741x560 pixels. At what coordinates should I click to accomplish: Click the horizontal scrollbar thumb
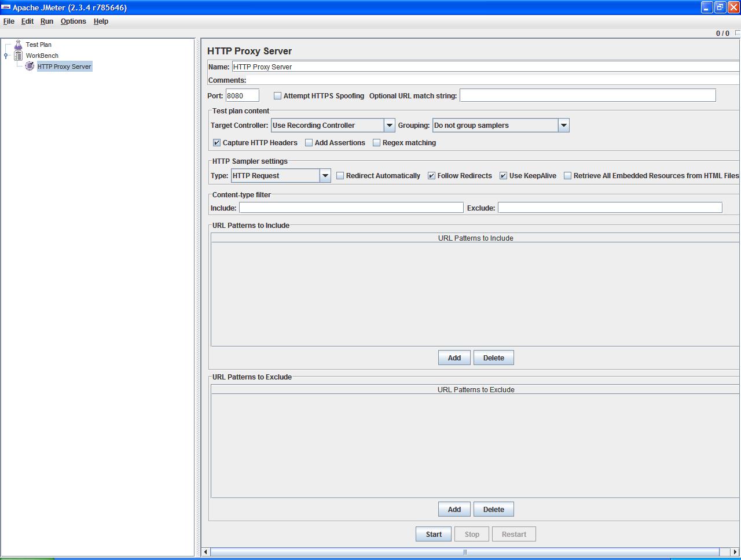[465, 552]
